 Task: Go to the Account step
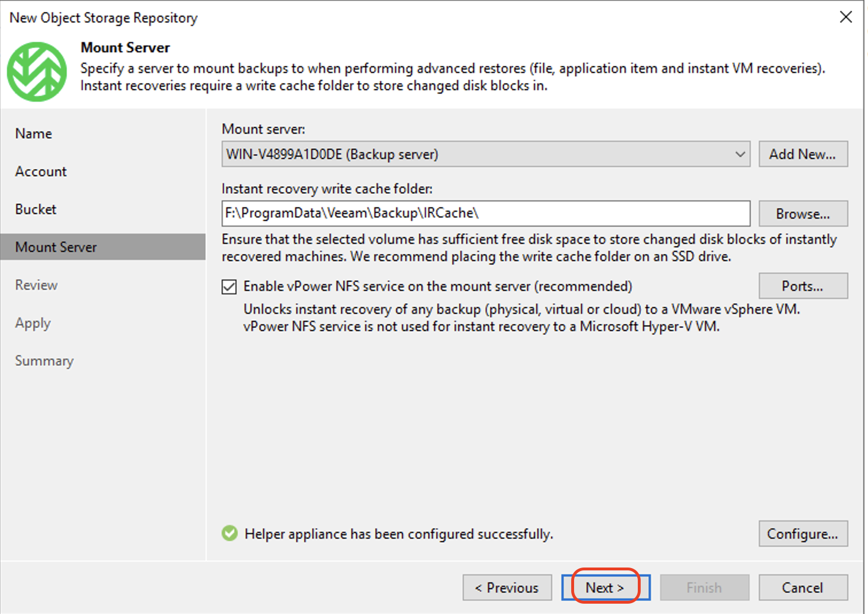(x=41, y=172)
